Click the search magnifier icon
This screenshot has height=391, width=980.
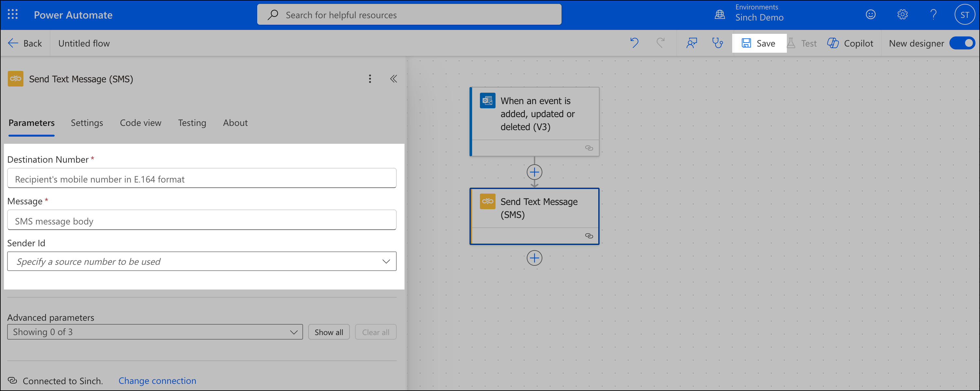point(273,14)
